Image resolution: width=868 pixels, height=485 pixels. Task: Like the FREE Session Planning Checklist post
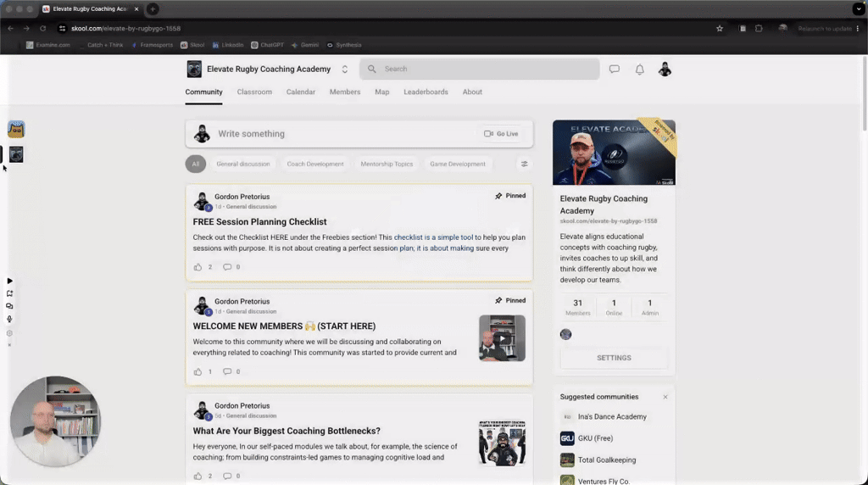click(x=198, y=267)
